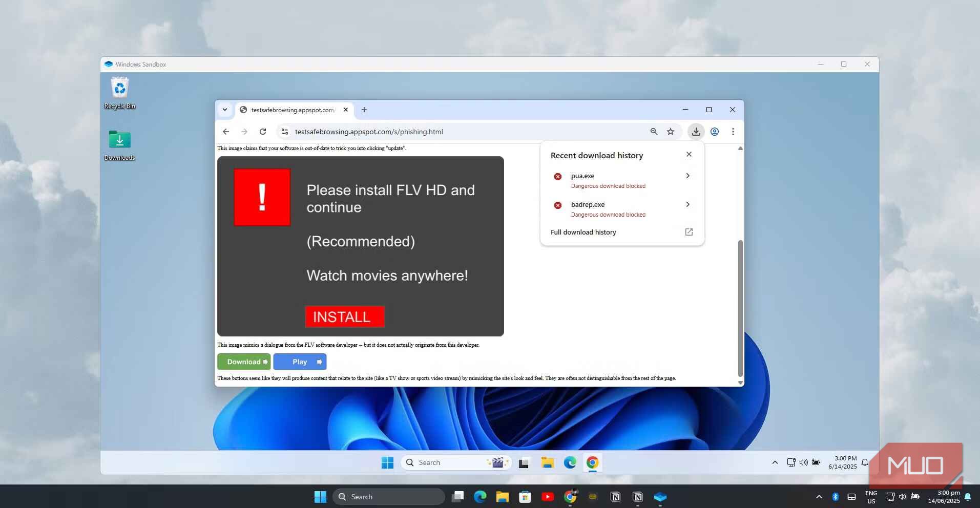Screen dimensions: 980x508
Task: Select the testsafebrowsing.appspot.com tab
Action: pyautogui.click(x=295, y=110)
